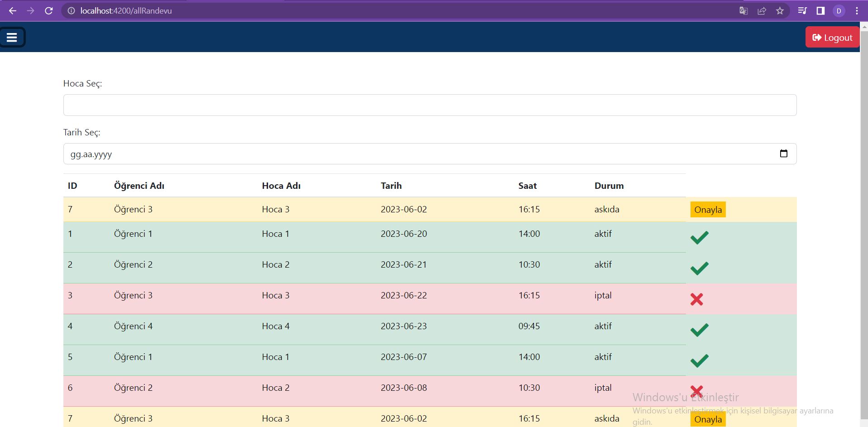The height and width of the screenshot is (427, 868).
Task: Click the Tarih column header
Action: coord(391,186)
